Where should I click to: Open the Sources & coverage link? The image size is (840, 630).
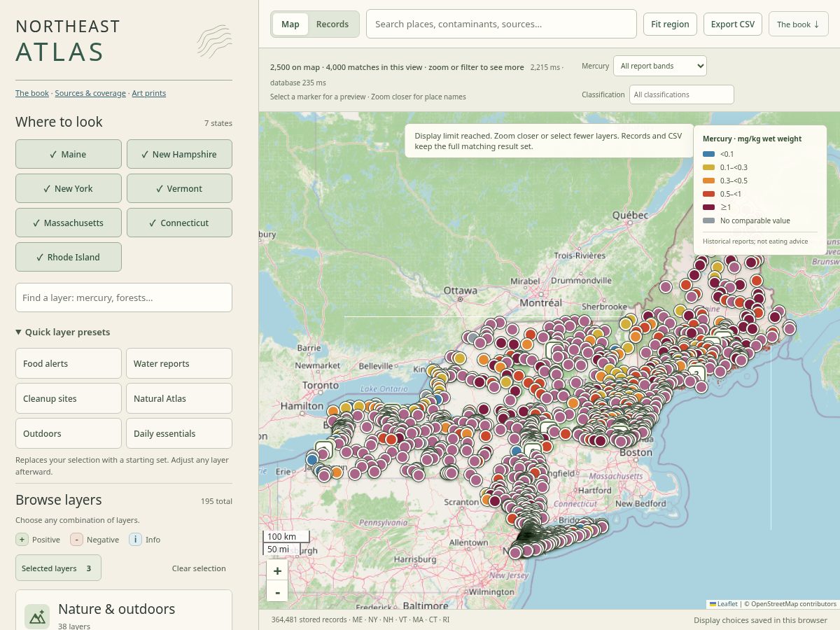90,93
